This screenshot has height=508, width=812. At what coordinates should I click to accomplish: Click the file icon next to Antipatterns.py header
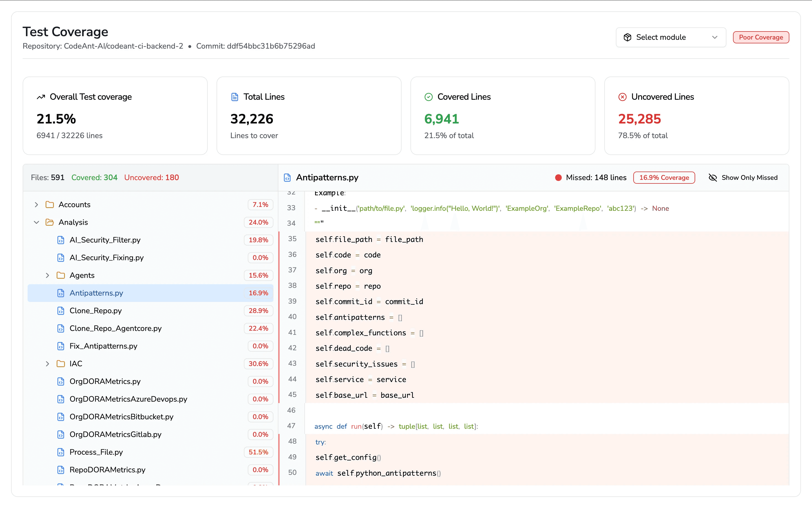tap(287, 177)
